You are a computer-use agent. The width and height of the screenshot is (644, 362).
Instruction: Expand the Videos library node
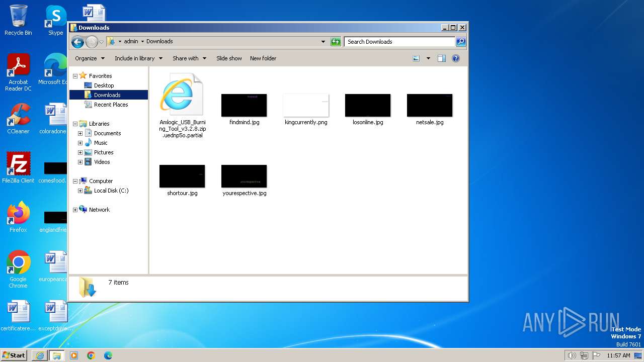coord(80,162)
